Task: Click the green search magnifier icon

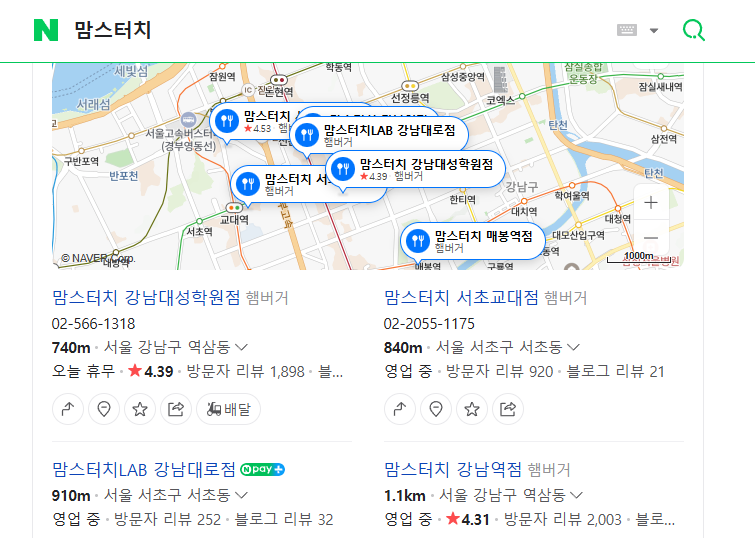Action: [x=694, y=30]
